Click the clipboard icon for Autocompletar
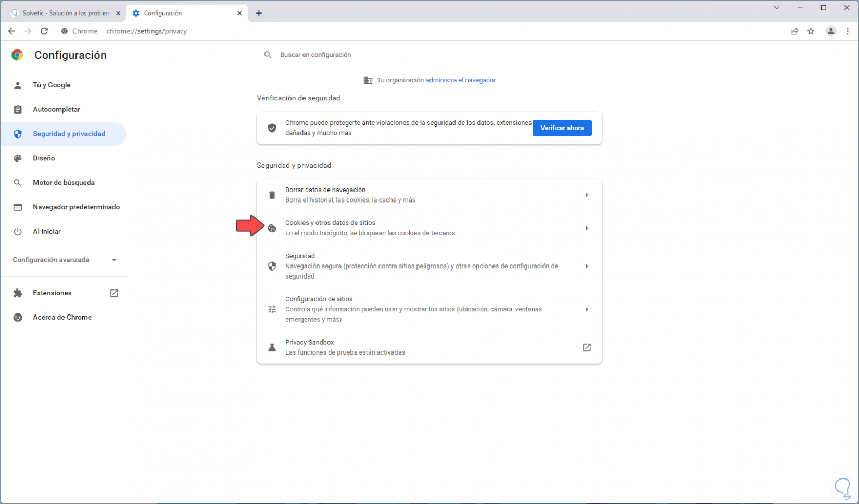 click(18, 109)
